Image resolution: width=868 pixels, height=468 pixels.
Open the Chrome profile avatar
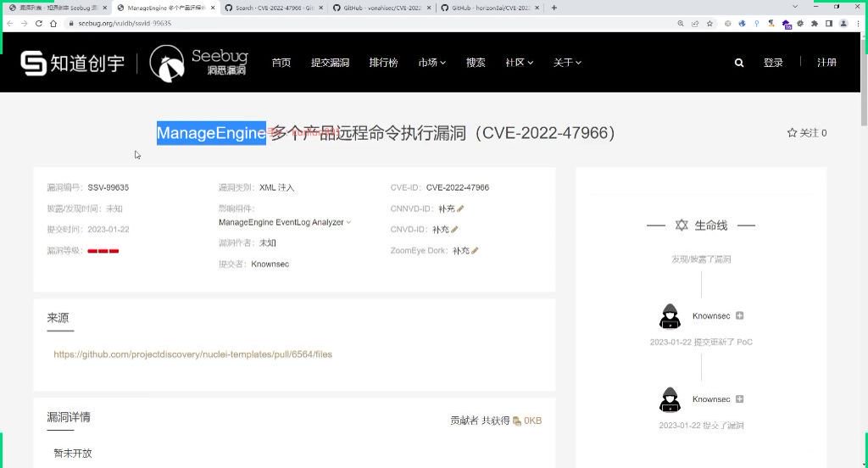(843, 23)
